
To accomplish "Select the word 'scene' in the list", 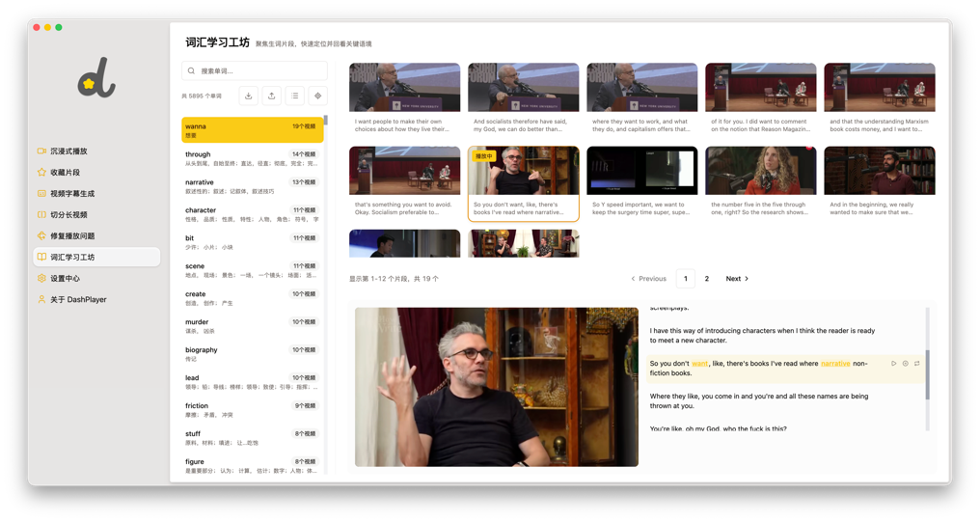I will (253, 270).
